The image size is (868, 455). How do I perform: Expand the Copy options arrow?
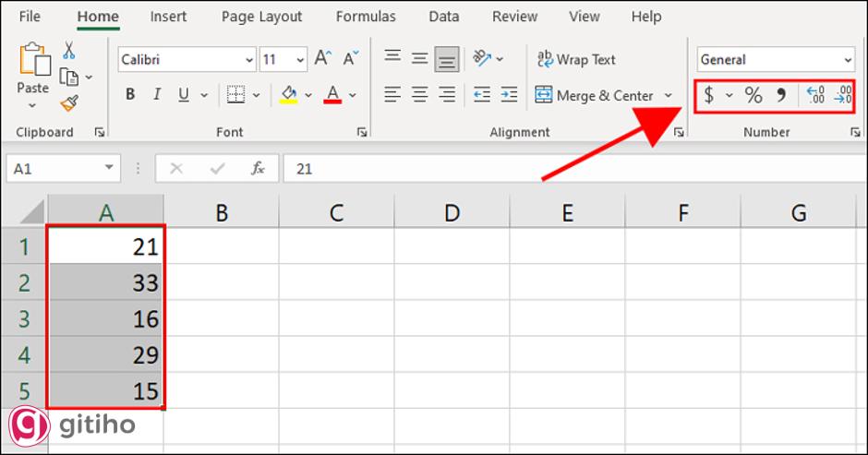90,78
